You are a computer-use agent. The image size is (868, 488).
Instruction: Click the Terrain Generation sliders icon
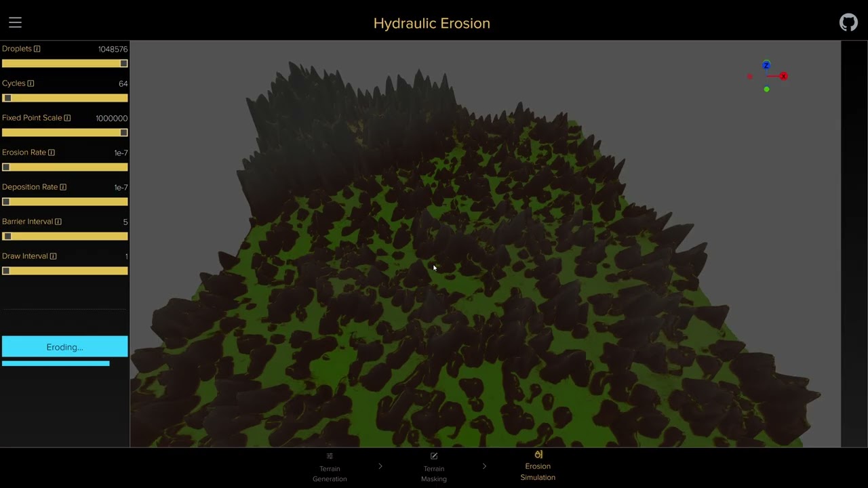point(330,456)
